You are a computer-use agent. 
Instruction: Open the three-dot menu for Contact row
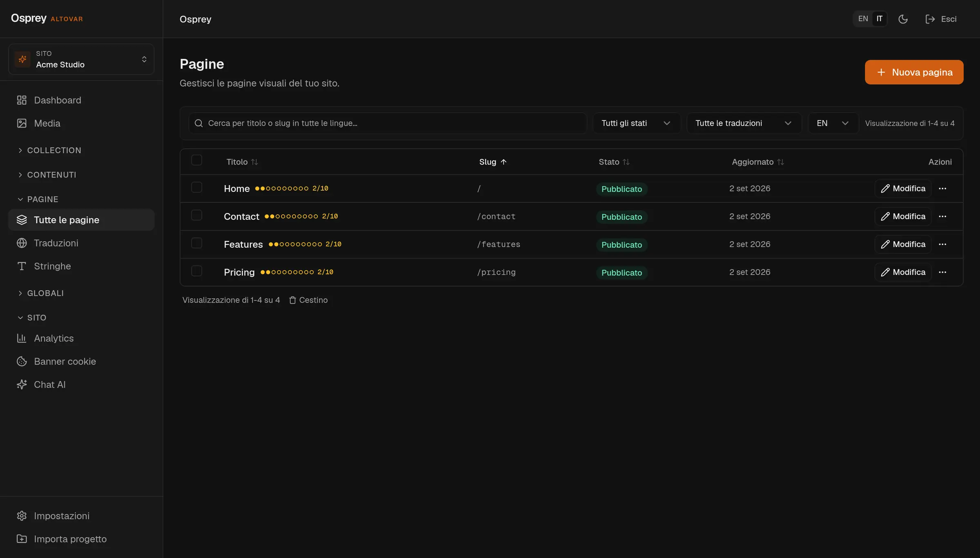click(x=942, y=216)
